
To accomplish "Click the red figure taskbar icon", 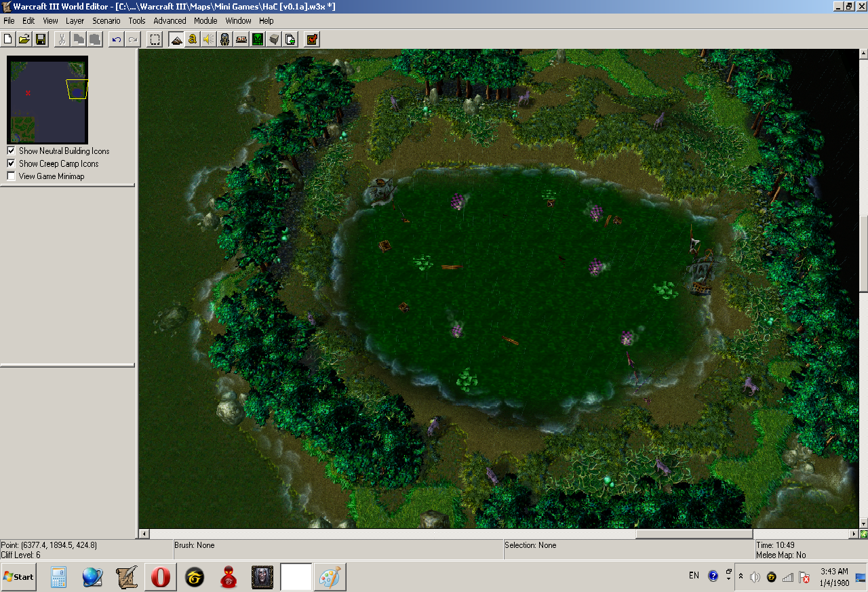I will tap(229, 577).
